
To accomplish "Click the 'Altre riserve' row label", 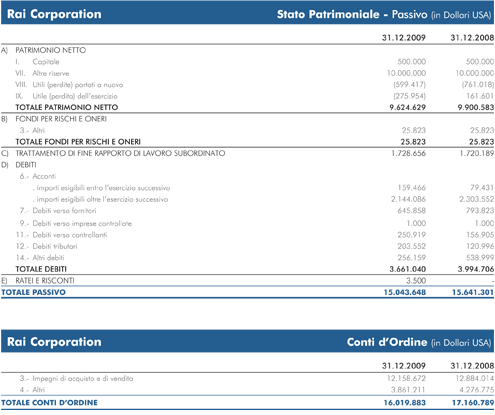I will pyautogui.click(x=51, y=73).
